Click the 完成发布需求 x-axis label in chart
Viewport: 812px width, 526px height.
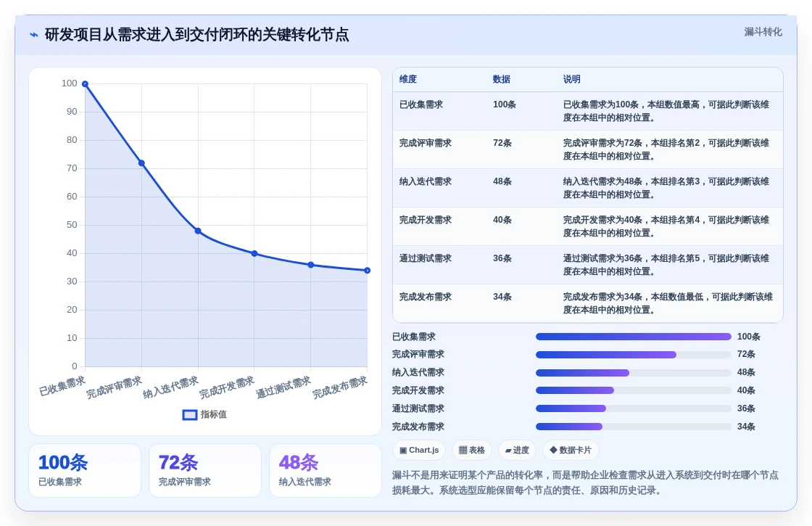tap(340, 387)
